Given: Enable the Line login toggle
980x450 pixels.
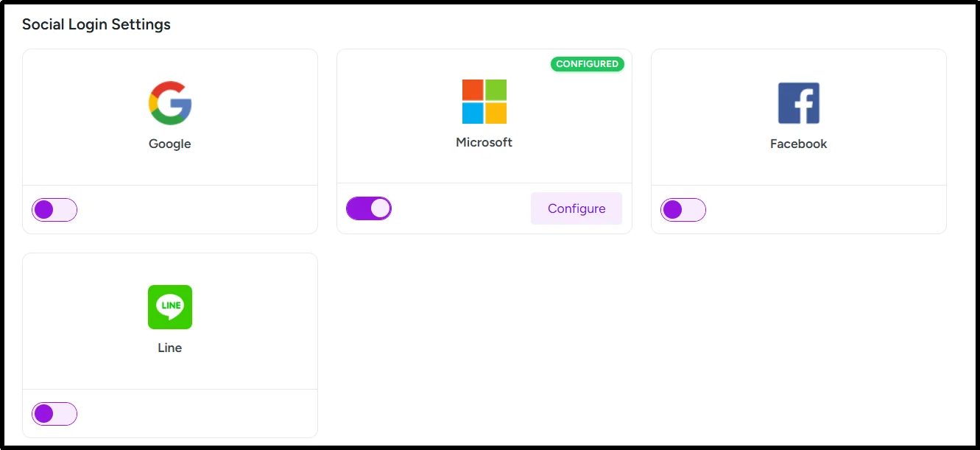Looking at the screenshot, I should (54, 413).
